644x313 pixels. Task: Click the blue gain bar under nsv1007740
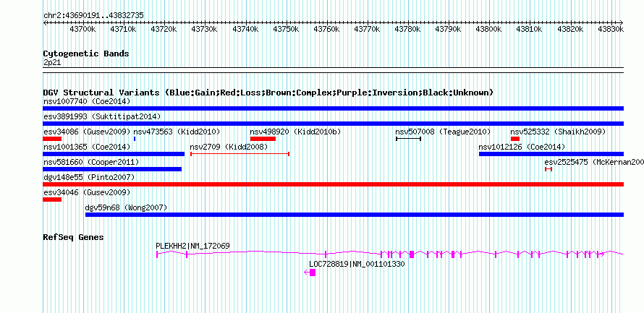(333, 108)
